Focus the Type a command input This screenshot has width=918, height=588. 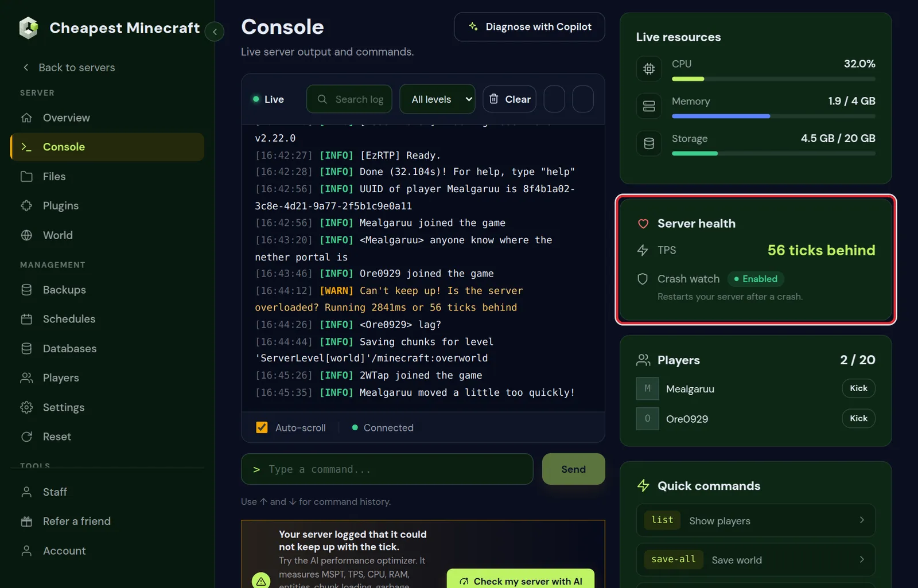387,469
